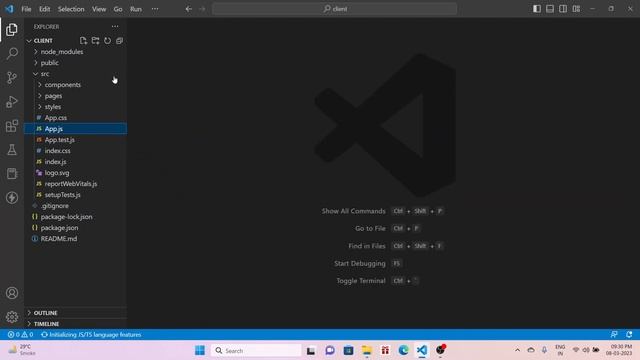Expand the TIMELINE section
This screenshot has height=360, width=640.
tap(76, 324)
